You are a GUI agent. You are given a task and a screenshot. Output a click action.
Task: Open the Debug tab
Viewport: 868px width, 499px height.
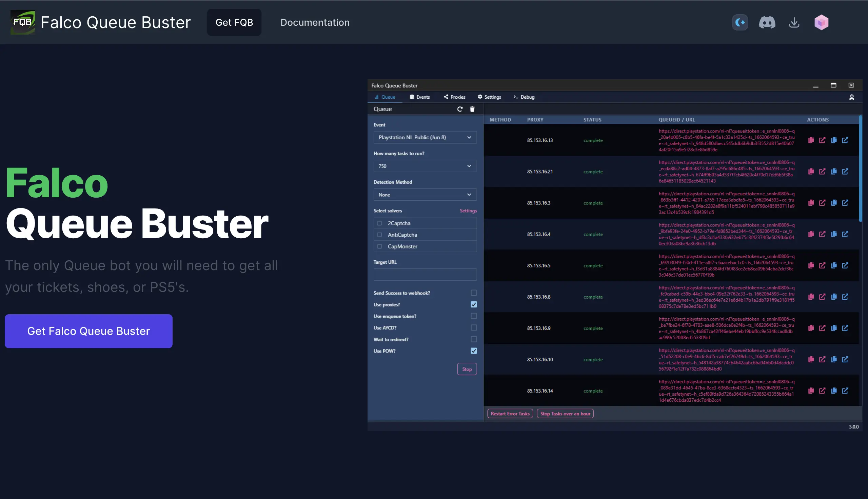click(524, 97)
